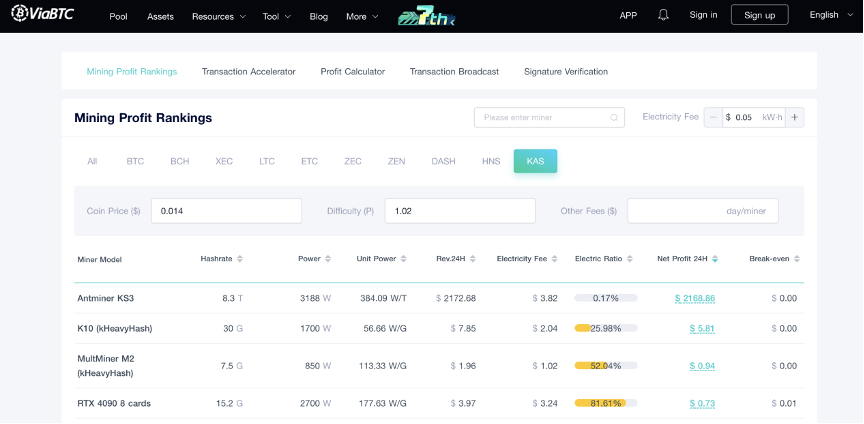The width and height of the screenshot is (864, 424).
Task: Open the notifications bell
Action: [x=663, y=15]
